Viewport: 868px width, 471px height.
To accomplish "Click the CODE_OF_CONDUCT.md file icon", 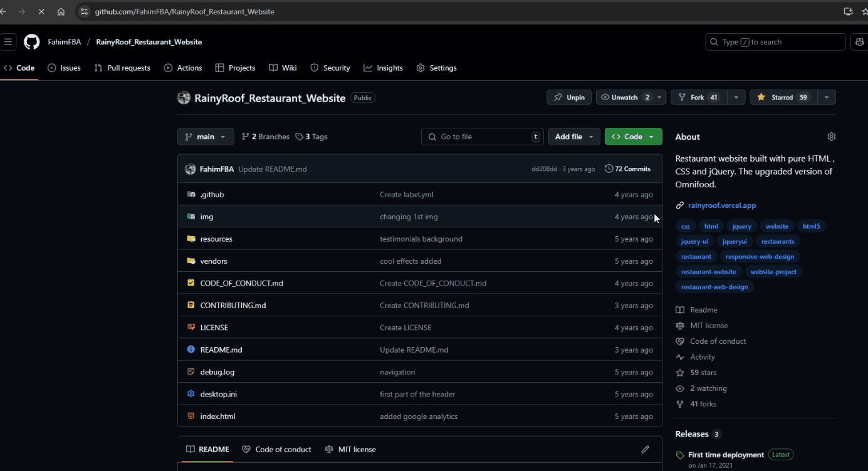I will point(191,283).
